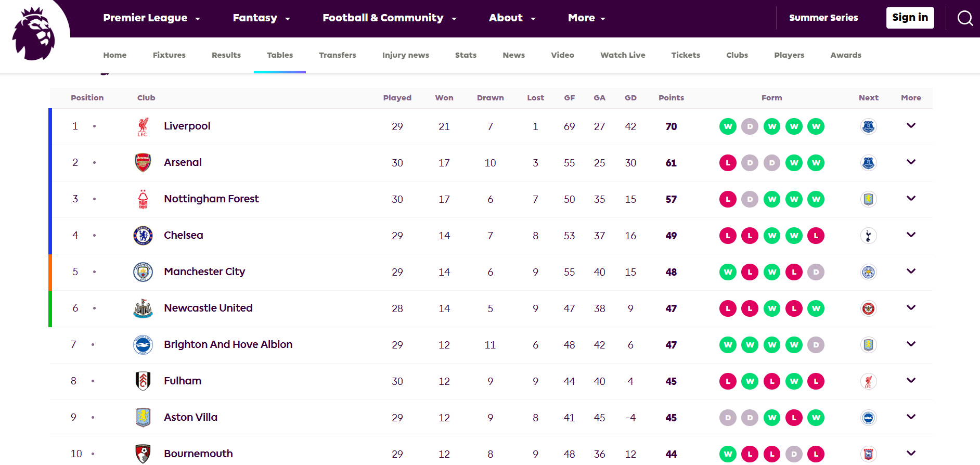This screenshot has height=465, width=980.
Task: Click Arsenal's next opponent badge
Action: coord(868,163)
